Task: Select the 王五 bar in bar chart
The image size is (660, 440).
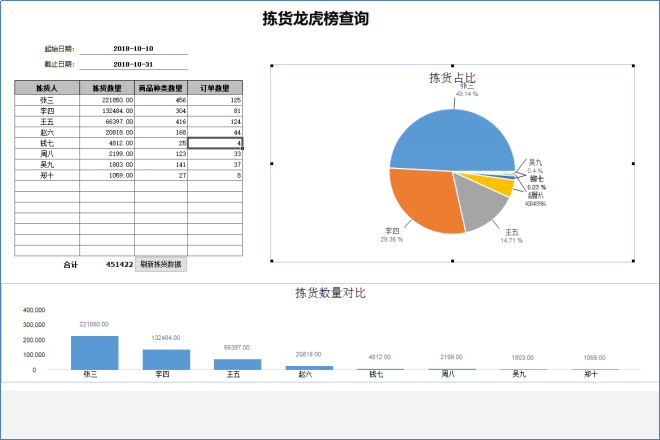Action: pos(237,364)
